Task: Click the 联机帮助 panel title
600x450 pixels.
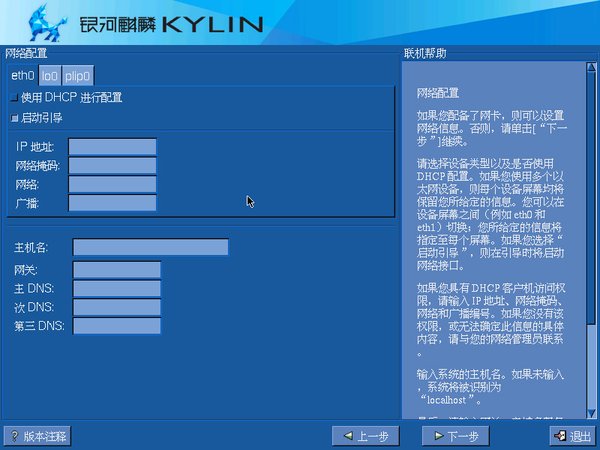Action: point(425,54)
